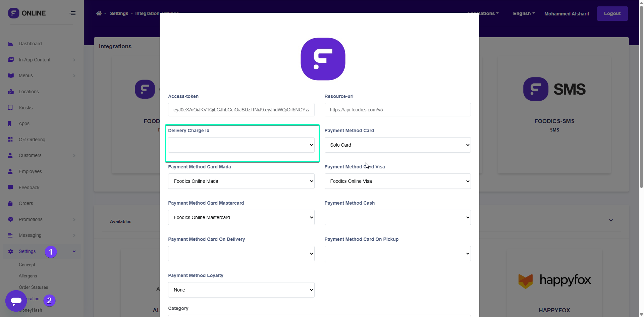Open Payment Method Card Mada dropdown
Image resolution: width=644 pixels, height=317 pixels.
coord(241,181)
